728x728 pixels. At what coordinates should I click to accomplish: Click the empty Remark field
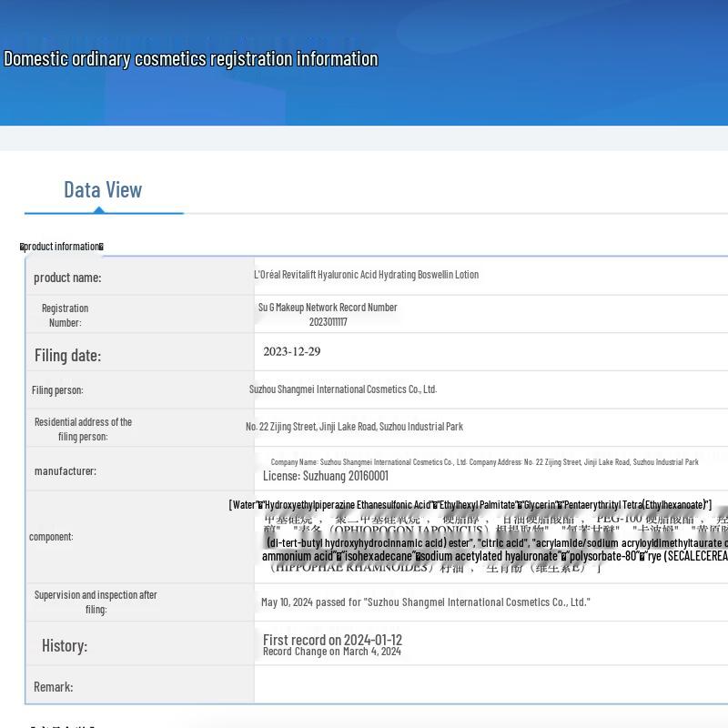pos(490,687)
